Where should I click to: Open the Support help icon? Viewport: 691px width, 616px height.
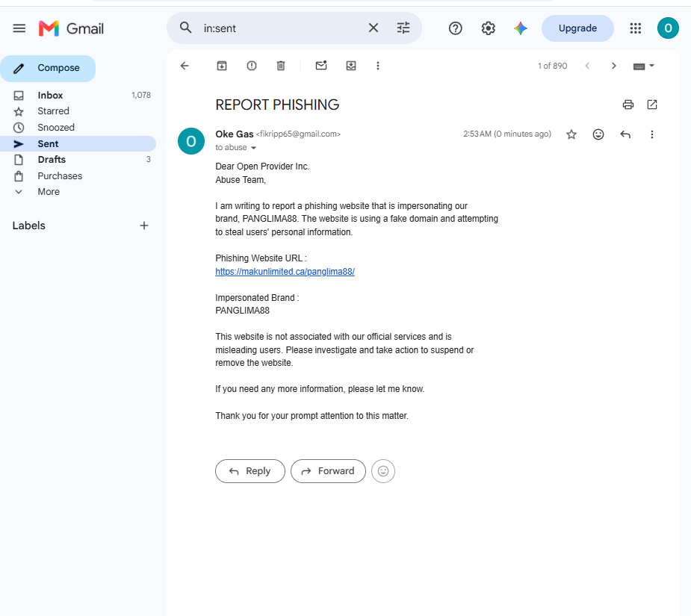pyautogui.click(x=455, y=28)
